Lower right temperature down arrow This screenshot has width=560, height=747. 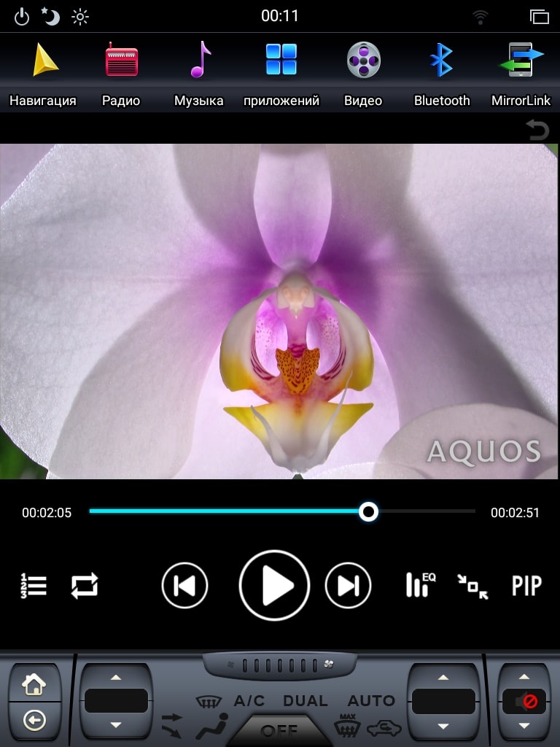click(x=443, y=726)
